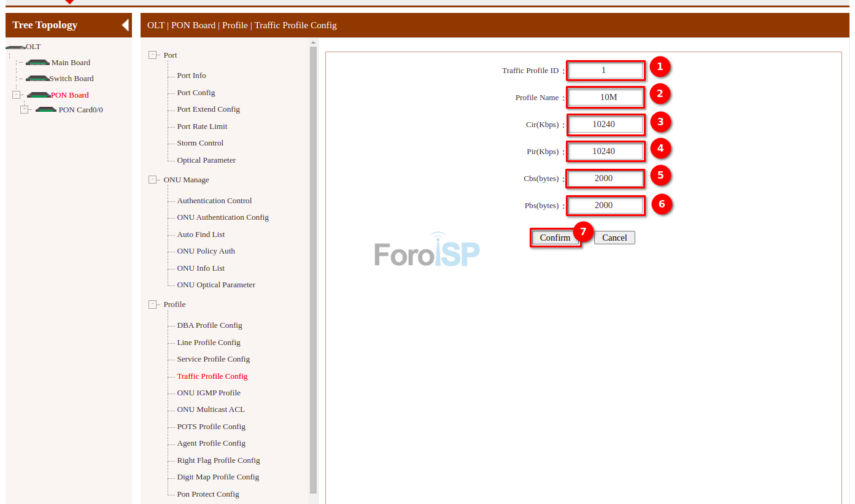This screenshot has height=504, width=855.
Task: Select ONU Authentication Config menu item
Action: pos(223,217)
